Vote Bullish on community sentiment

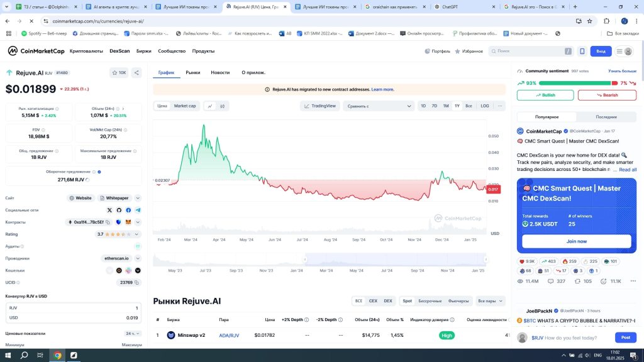(545, 96)
